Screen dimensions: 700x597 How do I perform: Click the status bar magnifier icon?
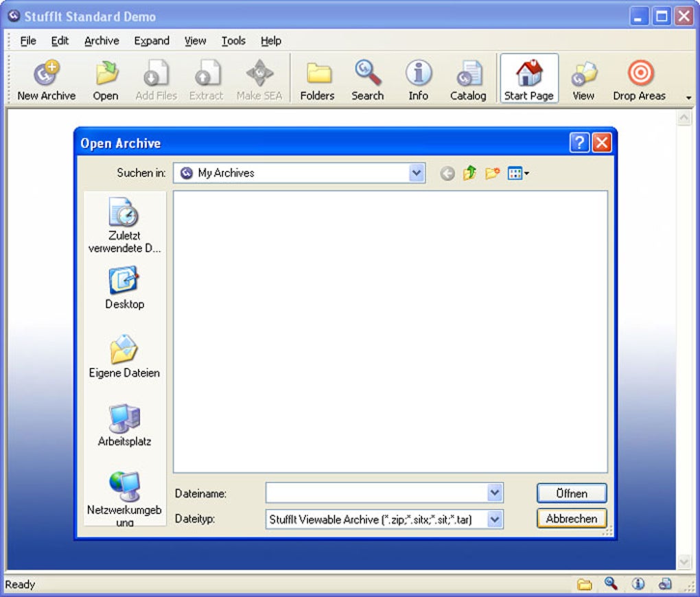pyautogui.click(x=611, y=583)
